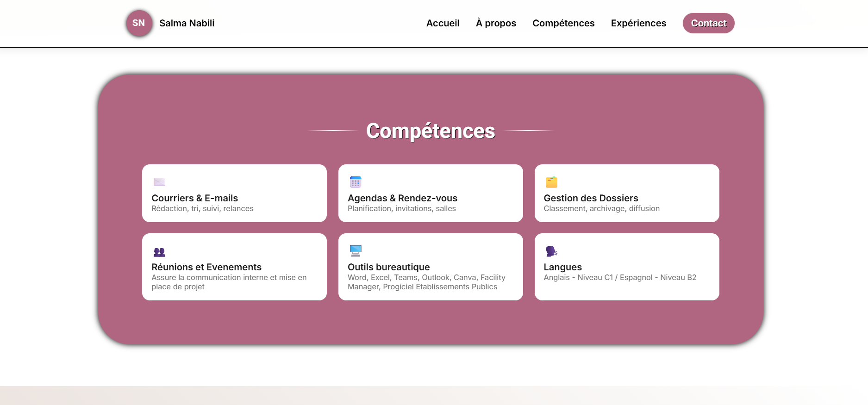Select the Agendas & Rendez-vous card title
Viewport: 868px width, 405px height.
[402, 198]
